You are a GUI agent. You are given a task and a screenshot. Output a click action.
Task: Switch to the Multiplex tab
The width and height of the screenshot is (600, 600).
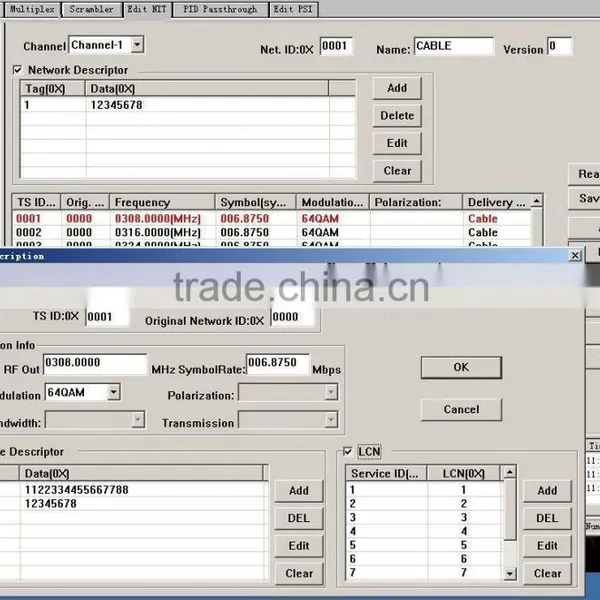coord(32,9)
